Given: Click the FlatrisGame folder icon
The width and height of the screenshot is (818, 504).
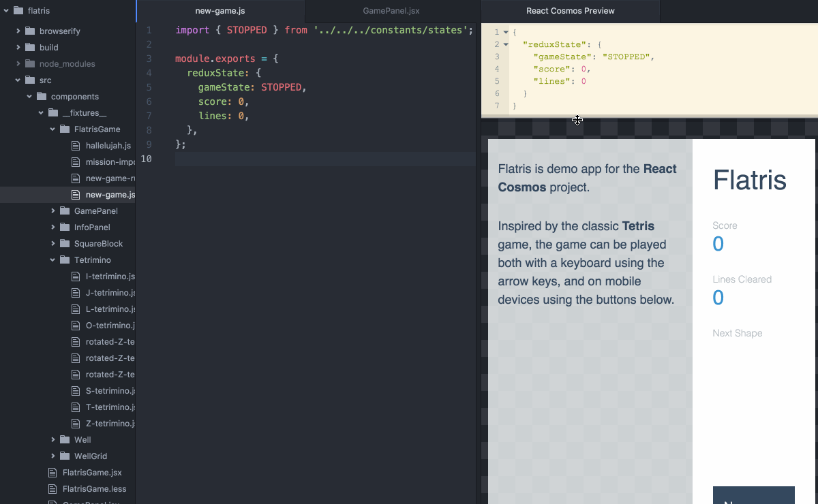Looking at the screenshot, I should [x=64, y=129].
